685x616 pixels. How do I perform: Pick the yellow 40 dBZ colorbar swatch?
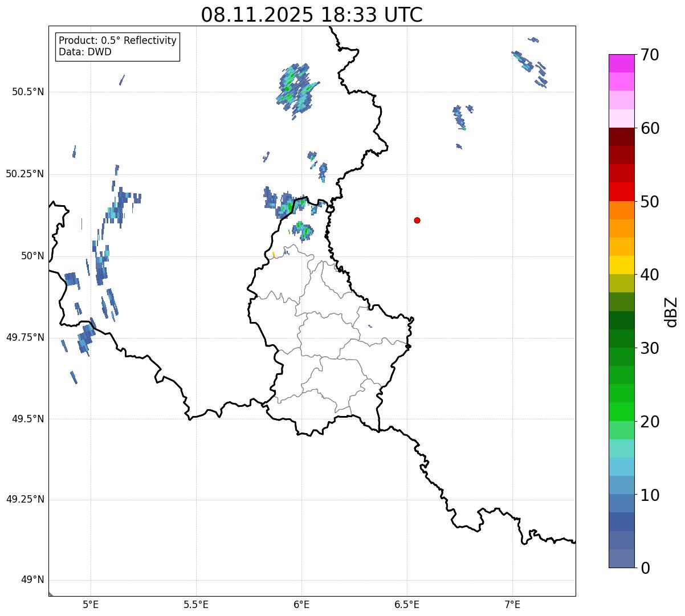coord(621,265)
